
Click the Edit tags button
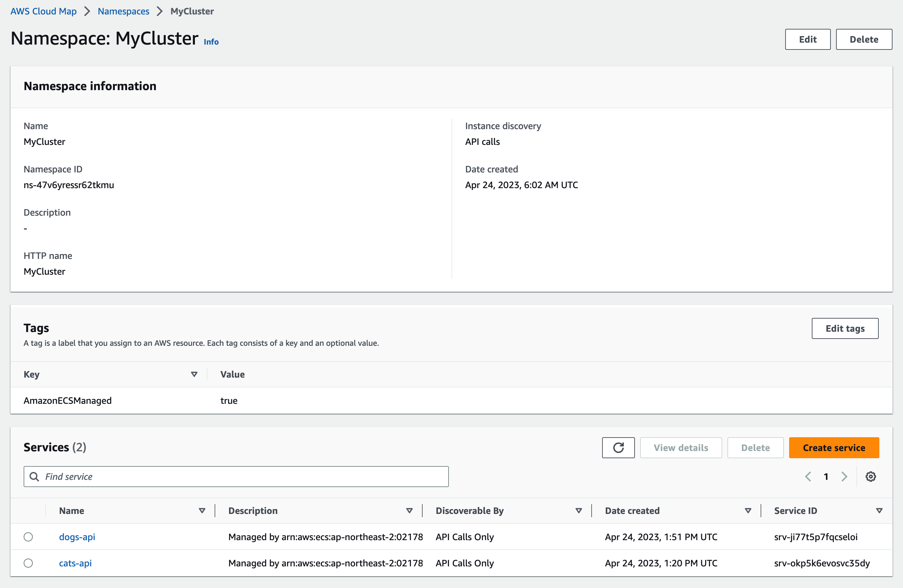click(x=845, y=328)
